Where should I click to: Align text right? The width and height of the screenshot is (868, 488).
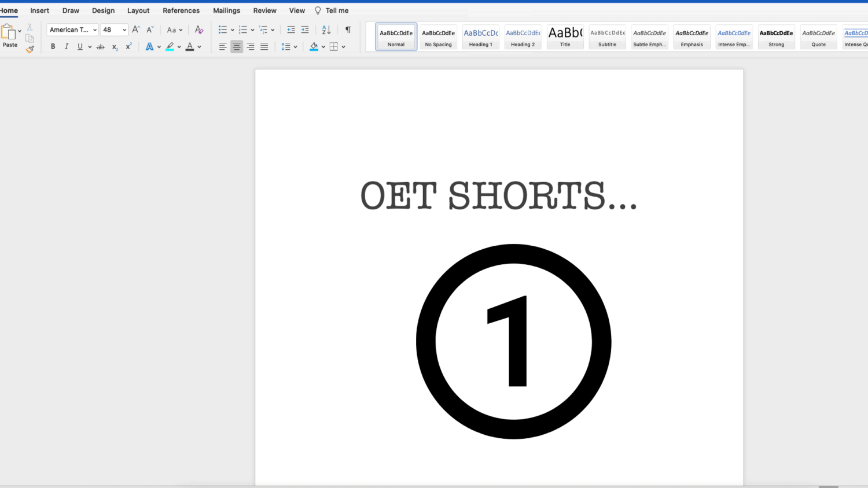[251, 47]
